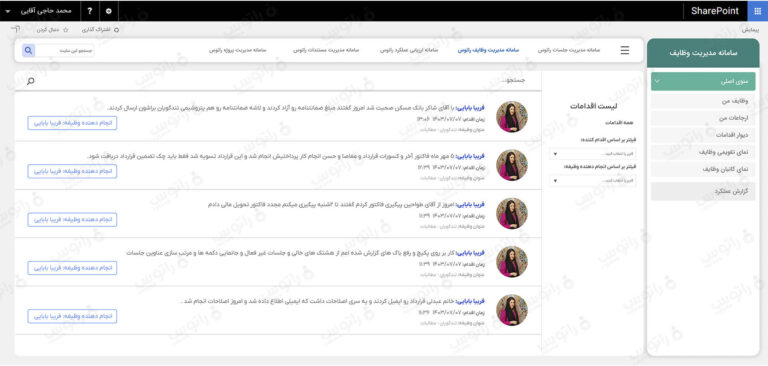Click the 'سامانه مدیریت وظایف' sidebar header
The image size is (768, 366).
click(703, 53)
